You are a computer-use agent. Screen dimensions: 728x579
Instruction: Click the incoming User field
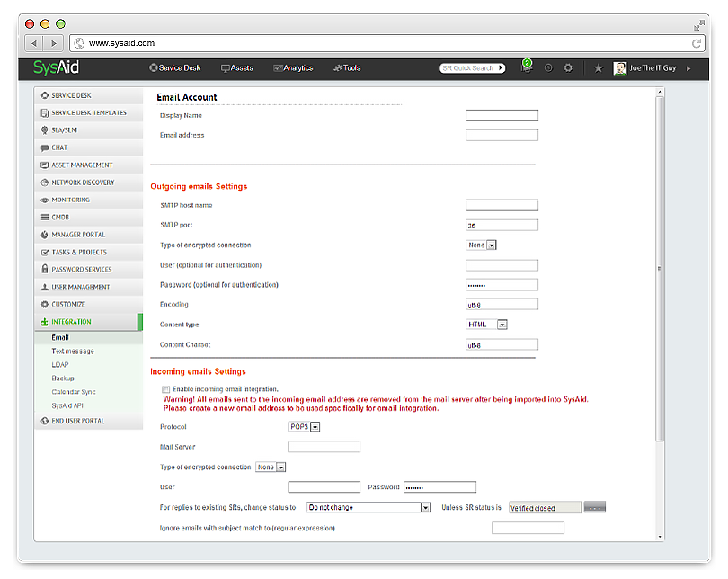coord(324,487)
